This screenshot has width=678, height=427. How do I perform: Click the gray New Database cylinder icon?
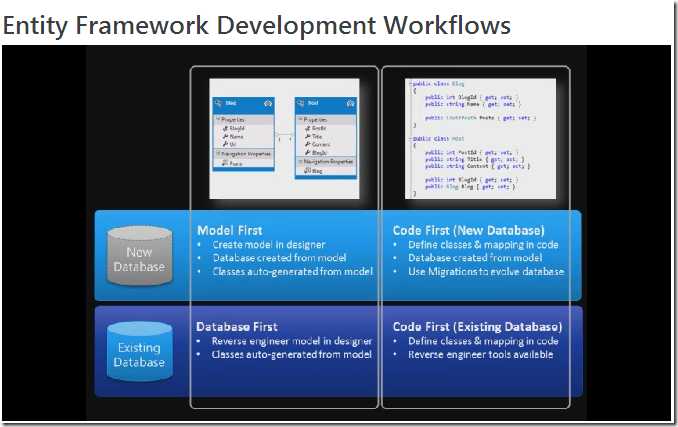(139, 255)
